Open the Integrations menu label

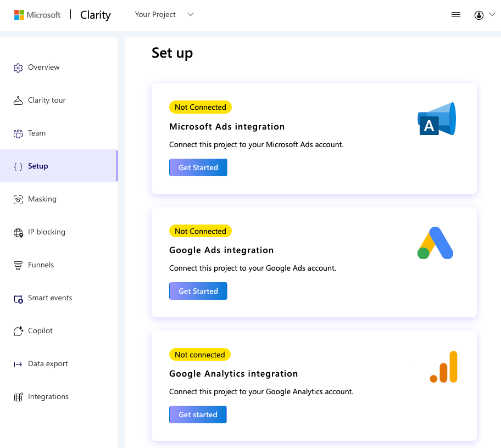pyautogui.click(x=48, y=397)
